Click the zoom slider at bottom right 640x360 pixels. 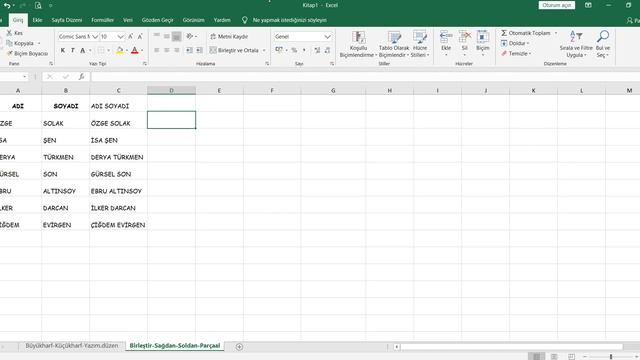[x=611, y=357]
